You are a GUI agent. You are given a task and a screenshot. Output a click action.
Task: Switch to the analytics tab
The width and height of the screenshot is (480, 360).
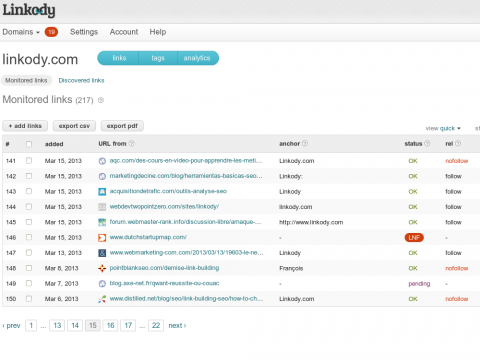tap(197, 58)
